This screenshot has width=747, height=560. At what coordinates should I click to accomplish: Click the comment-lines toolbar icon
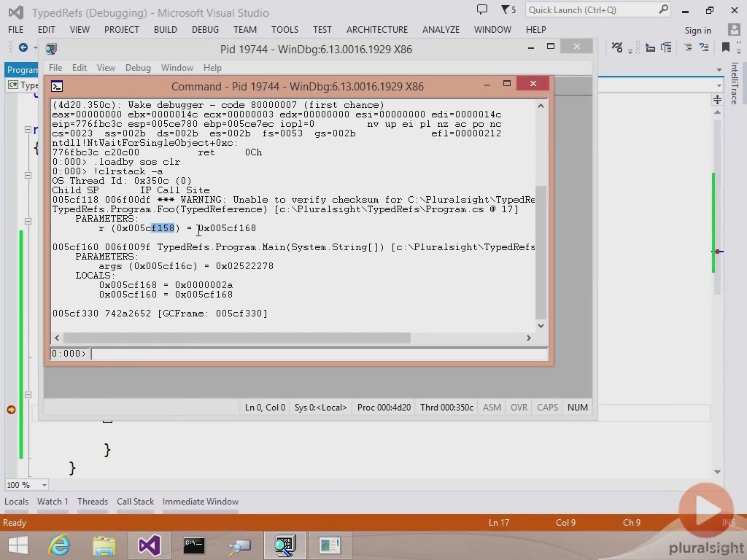click(688, 47)
